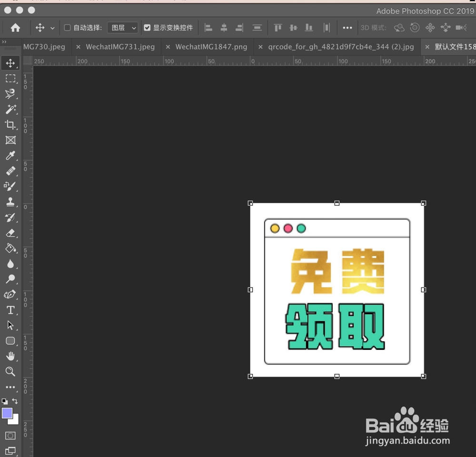Open the foreground color picker
The image size is (476, 457).
[7, 413]
